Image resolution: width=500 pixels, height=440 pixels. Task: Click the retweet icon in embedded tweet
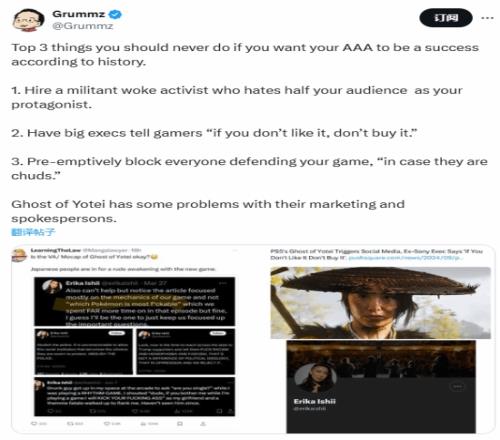coord(70,424)
